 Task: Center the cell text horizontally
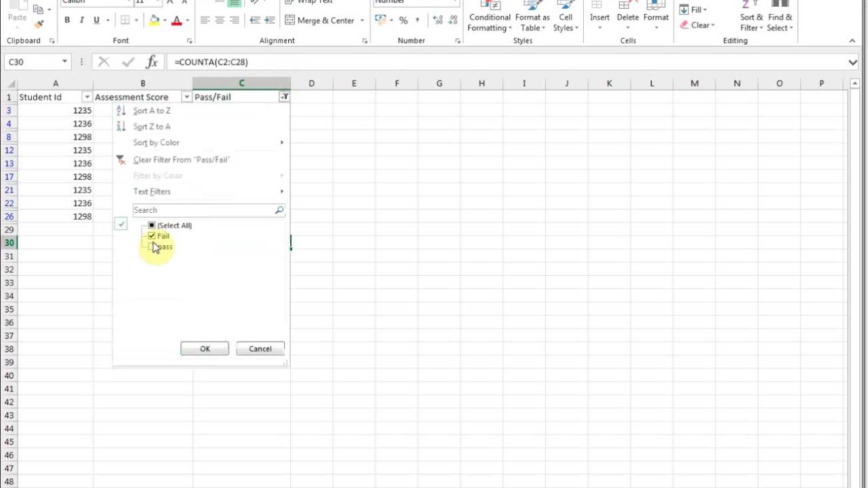(x=220, y=20)
